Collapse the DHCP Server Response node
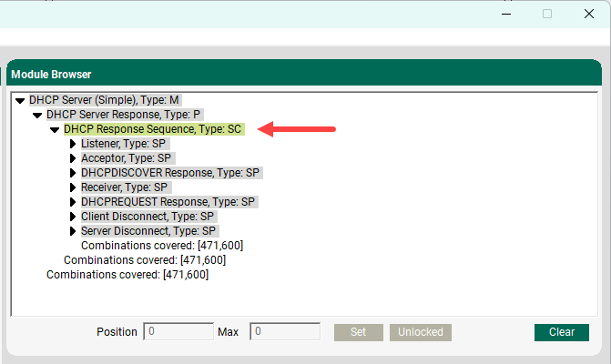 (x=37, y=115)
